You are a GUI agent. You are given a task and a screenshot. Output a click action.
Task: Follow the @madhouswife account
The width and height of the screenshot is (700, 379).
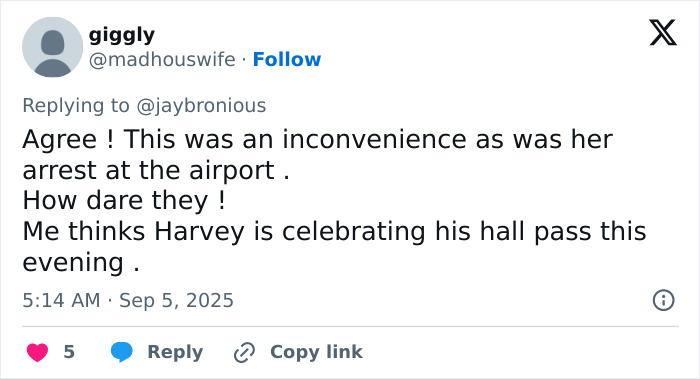coord(287,59)
